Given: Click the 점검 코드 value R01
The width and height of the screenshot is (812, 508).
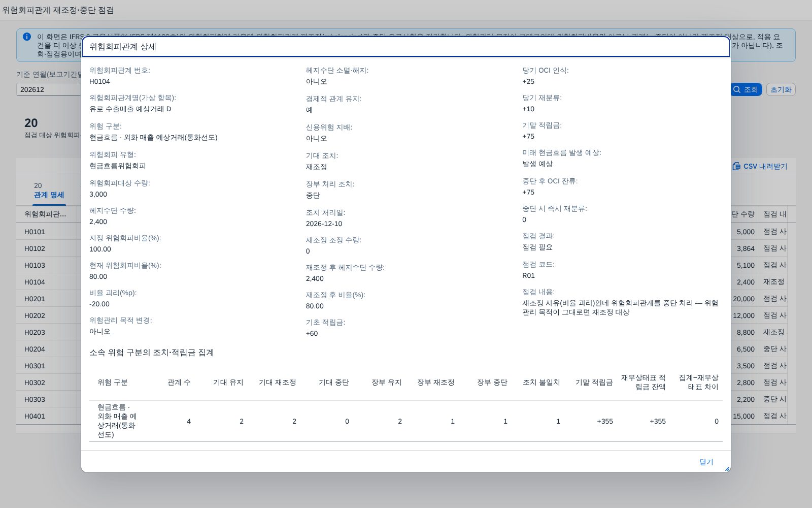Looking at the screenshot, I should click(528, 276).
